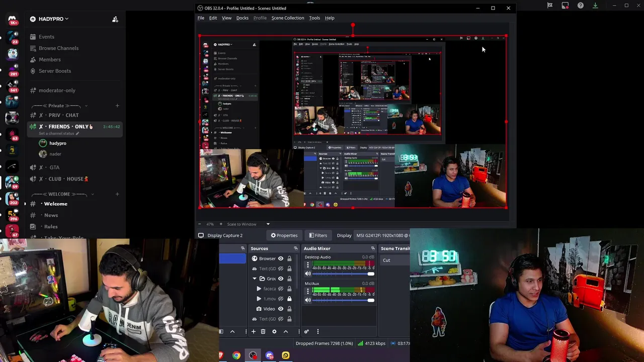The width and height of the screenshot is (644, 362).
Task: Pop out the Audio Mixer dock icon
Action: click(x=373, y=248)
